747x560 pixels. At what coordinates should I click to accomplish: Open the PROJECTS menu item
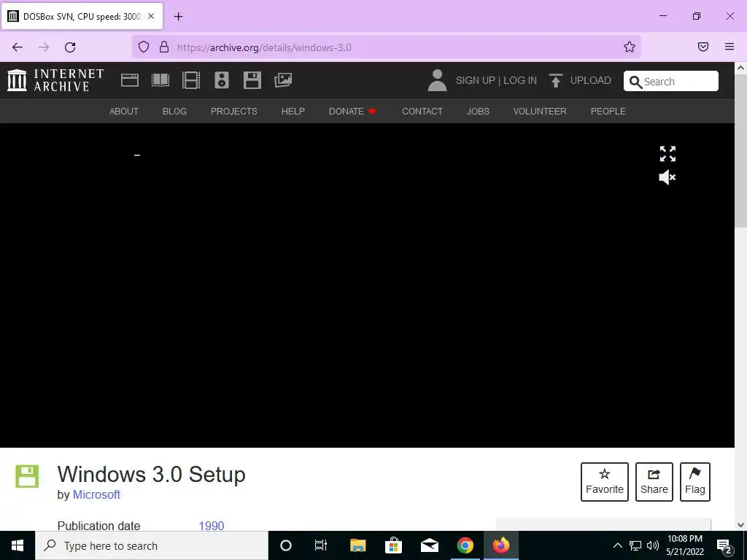tap(234, 111)
